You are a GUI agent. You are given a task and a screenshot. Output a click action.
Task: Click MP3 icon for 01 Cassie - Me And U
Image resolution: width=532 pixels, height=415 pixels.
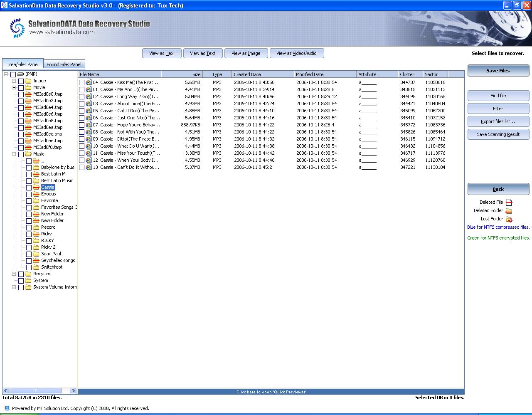pyautogui.click(x=89, y=89)
